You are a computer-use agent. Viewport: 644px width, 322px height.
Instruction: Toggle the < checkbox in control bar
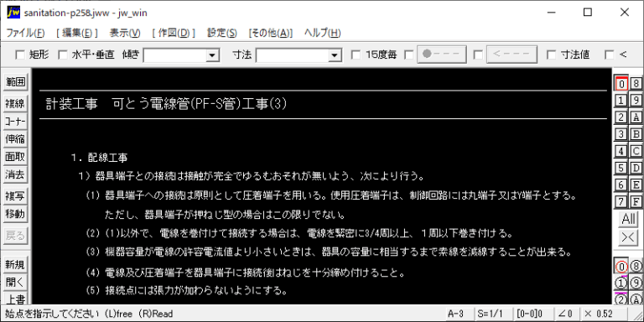point(610,55)
